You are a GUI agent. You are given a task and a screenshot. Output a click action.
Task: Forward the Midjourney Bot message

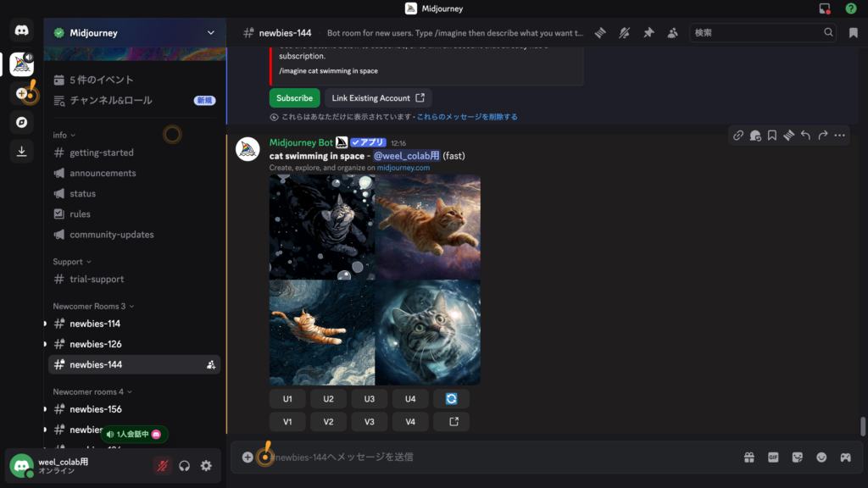point(823,136)
